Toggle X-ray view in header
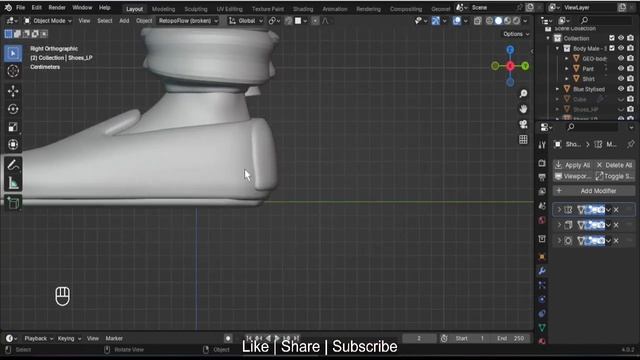 478,21
